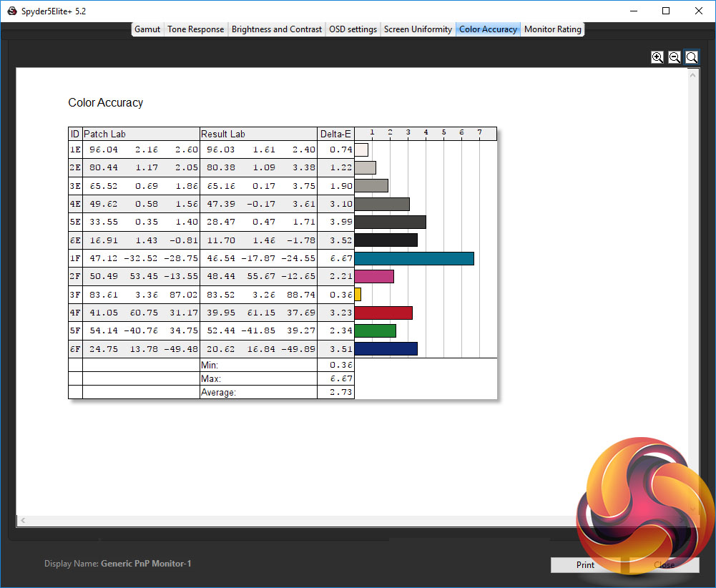716x588 pixels.
Task: Click the vertical scrollbar up arrow
Action: 693,74
